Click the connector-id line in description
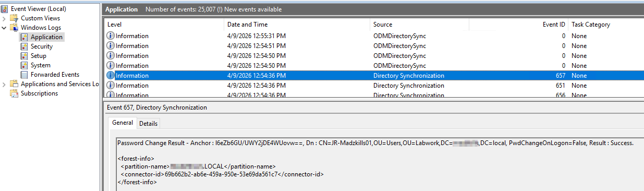644x191 pixels. click(x=222, y=174)
